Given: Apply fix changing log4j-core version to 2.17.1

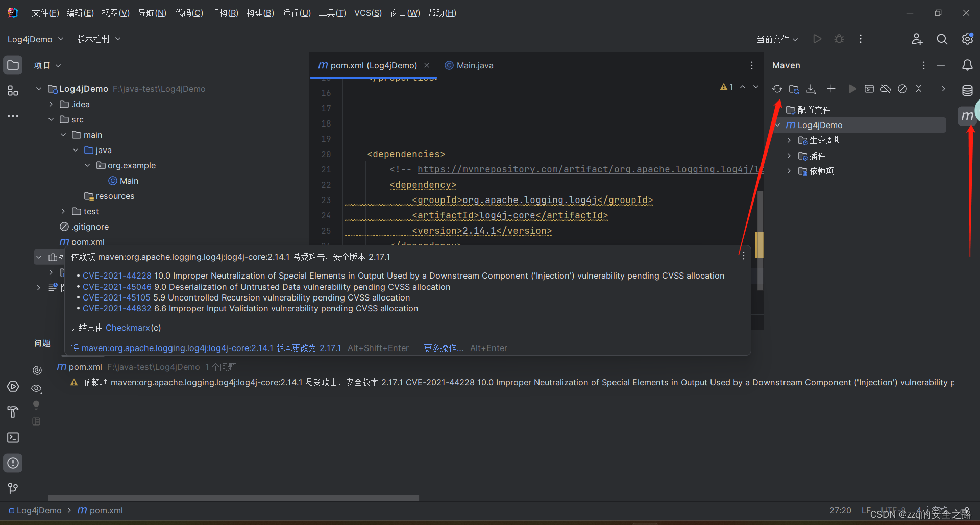Looking at the screenshot, I should tap(206, 348).
